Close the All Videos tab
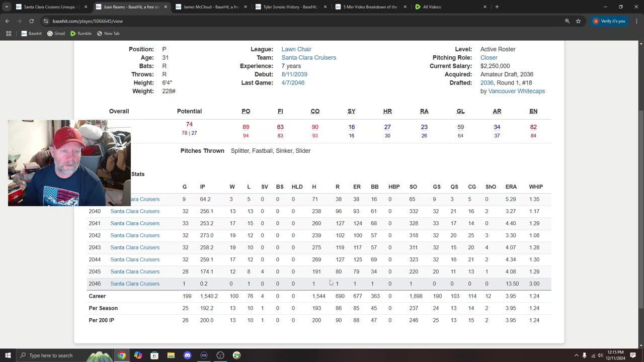 click(x=485, y=7)
